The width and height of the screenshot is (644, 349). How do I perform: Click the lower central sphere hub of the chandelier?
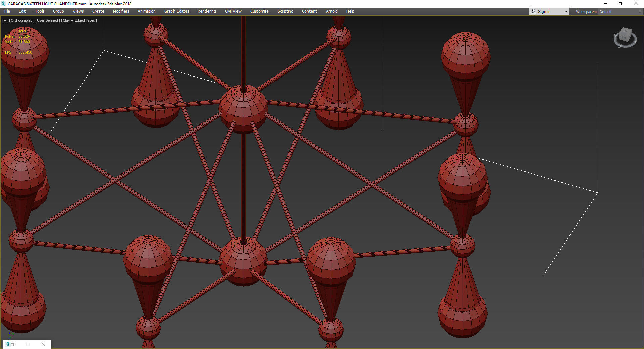click(x=244, y=262)
